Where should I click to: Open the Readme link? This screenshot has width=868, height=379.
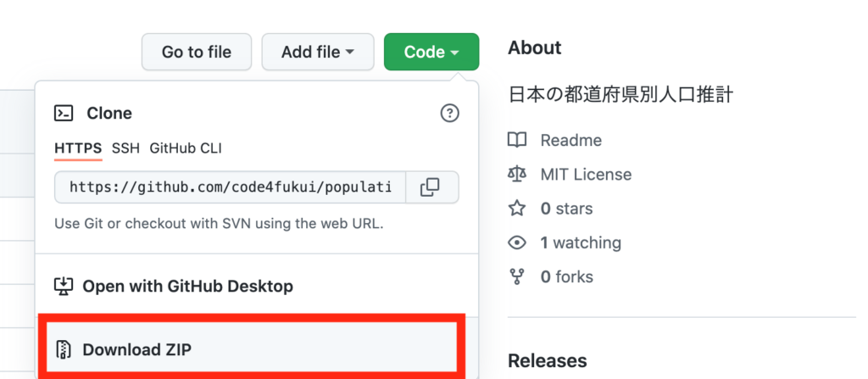point(570,140)
